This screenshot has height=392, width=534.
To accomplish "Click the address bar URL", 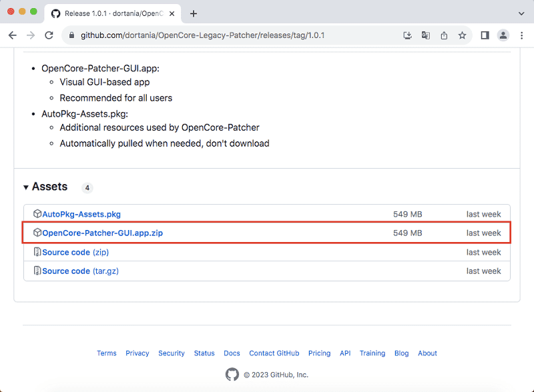I will [x=203, y=35].
